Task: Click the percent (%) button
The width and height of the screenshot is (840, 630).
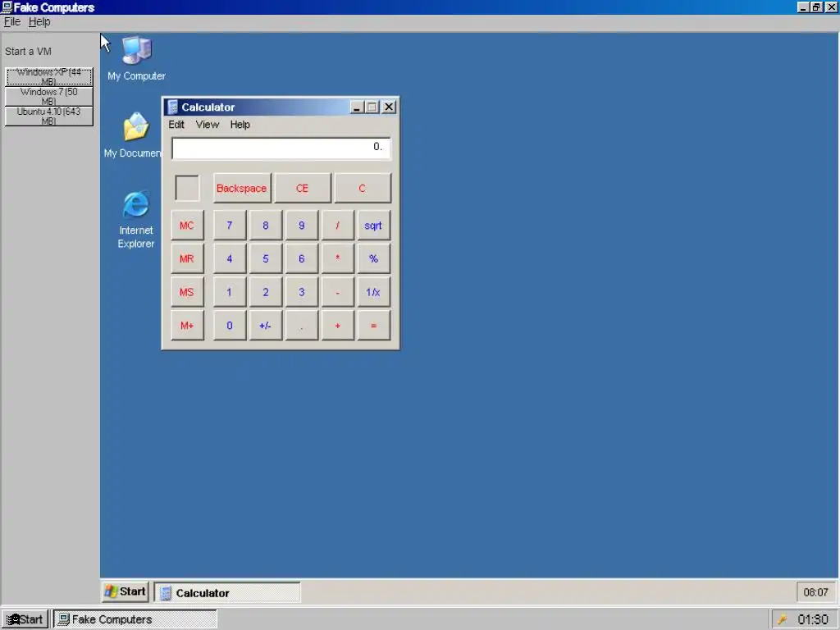Action: tap(373, 258)
